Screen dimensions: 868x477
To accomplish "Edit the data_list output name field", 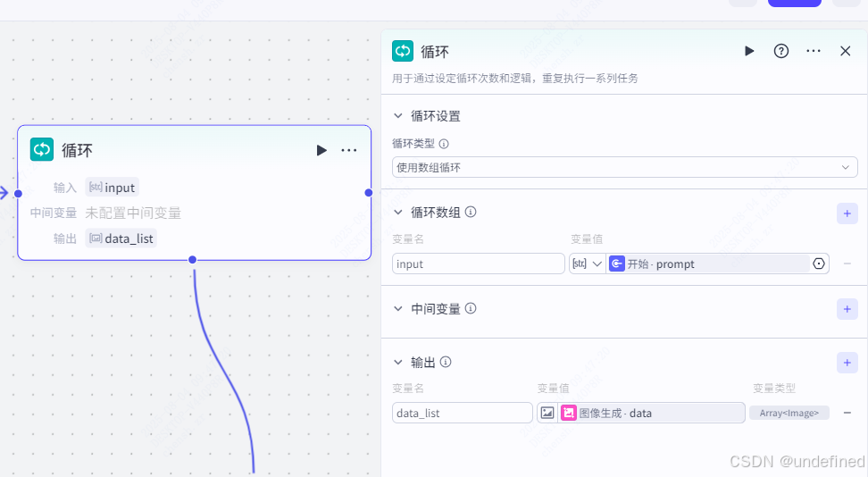I will click(463, 413).
